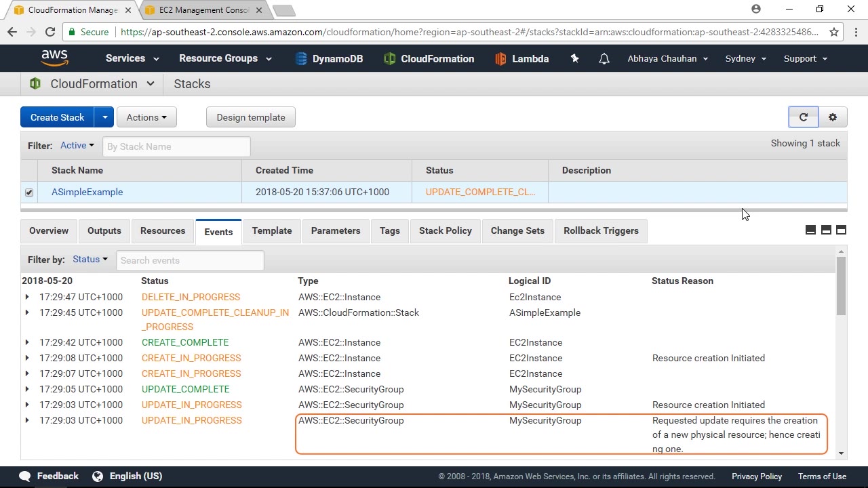This screenshot has height=488, width=868.
Task: Close the CloudFormation Management browser tab
Action: point(128,10)
